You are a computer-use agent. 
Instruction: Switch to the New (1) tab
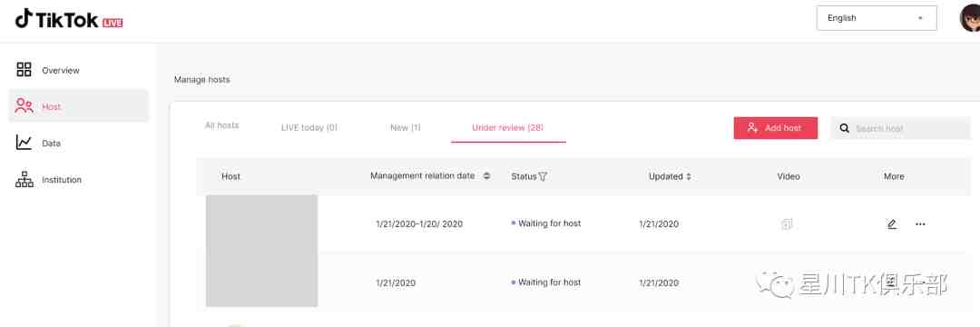[x=406, y=127]
